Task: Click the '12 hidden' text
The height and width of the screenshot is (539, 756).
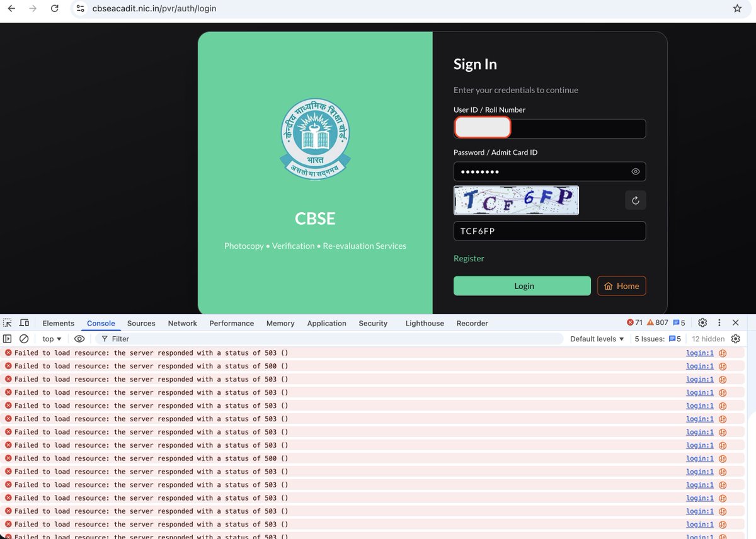Action: [x=708, y=339]
